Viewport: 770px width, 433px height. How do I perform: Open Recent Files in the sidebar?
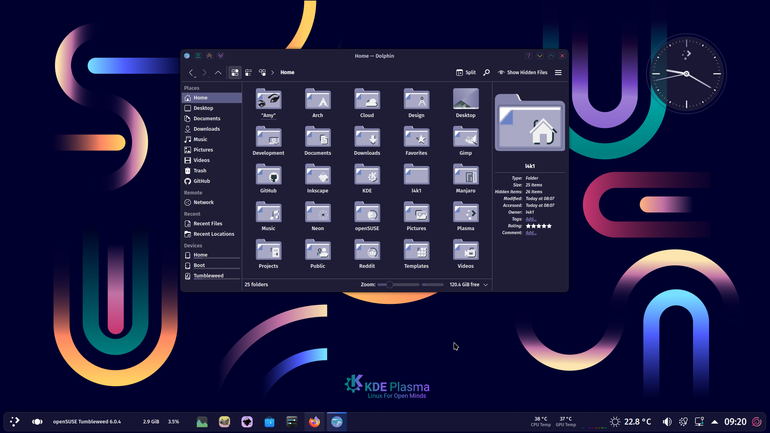[x=212, y=223]
